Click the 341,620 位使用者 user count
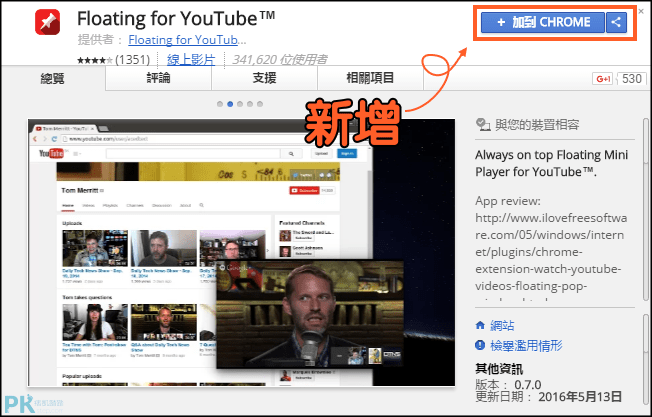This screenshot has width=652, height=417. coord(280,60)
